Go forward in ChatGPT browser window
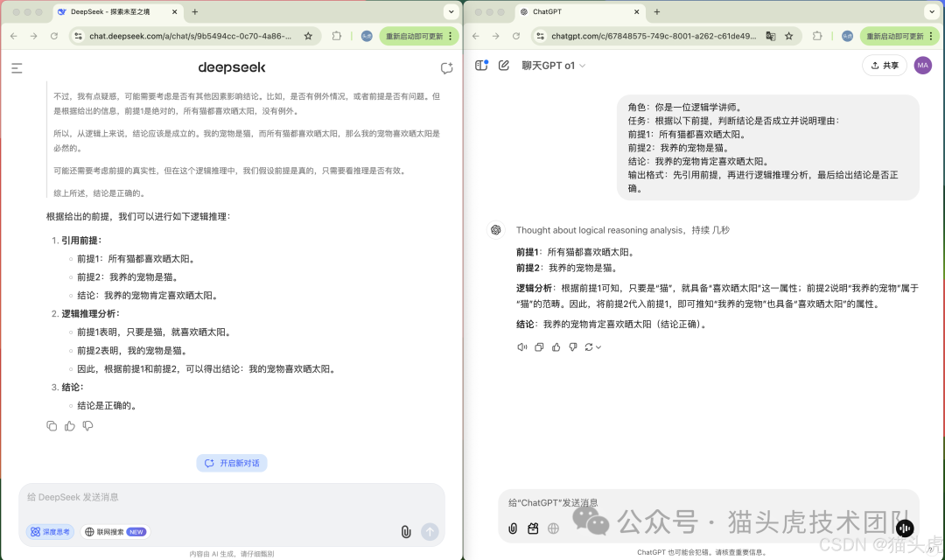This screenshot has height=560, width=945. click(495, 36)
